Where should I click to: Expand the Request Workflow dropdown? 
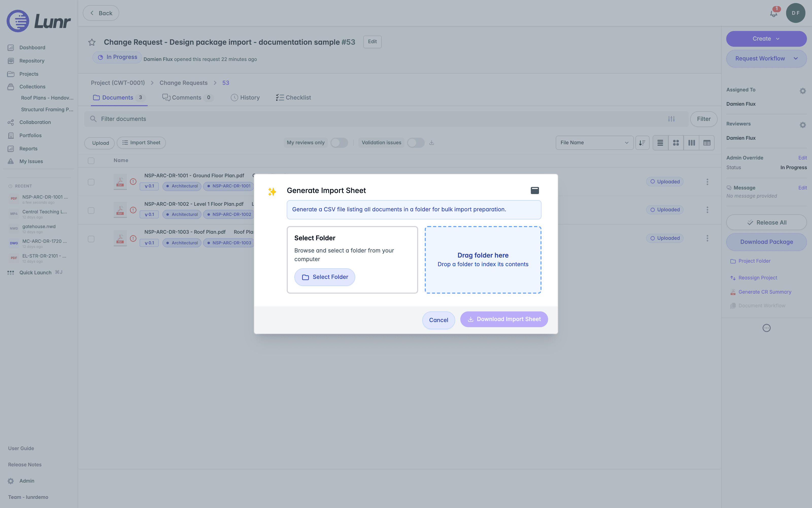766,58
